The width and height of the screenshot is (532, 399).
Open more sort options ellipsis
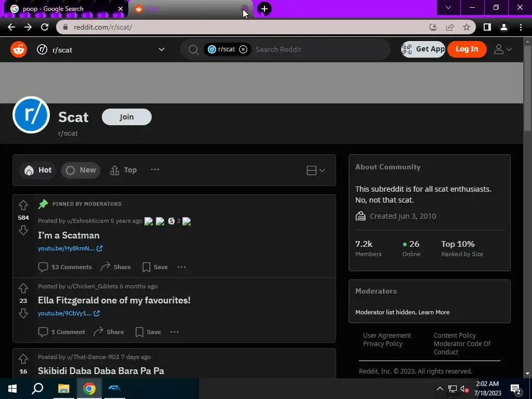click(x=155, y=170)
